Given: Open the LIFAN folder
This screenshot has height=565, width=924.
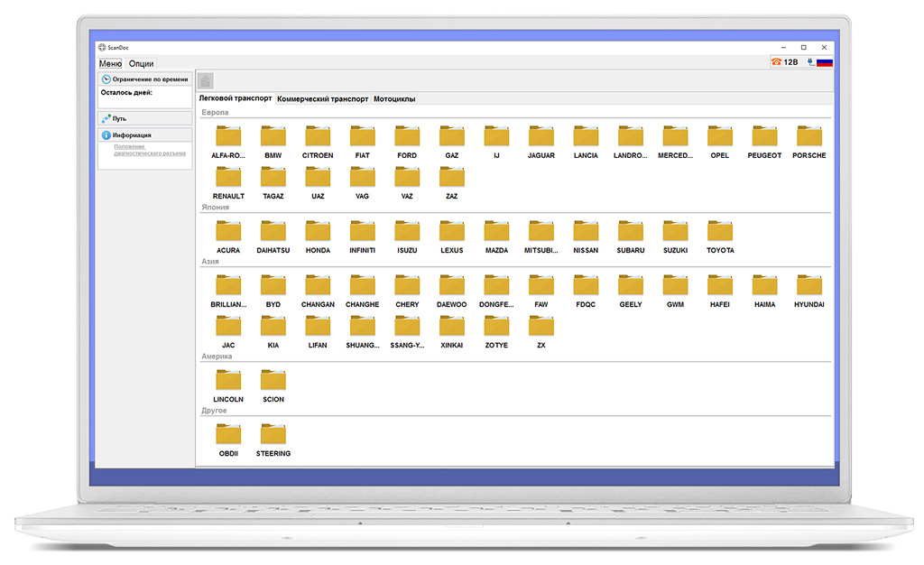Looking at the screenshot, I should point(318,332).
